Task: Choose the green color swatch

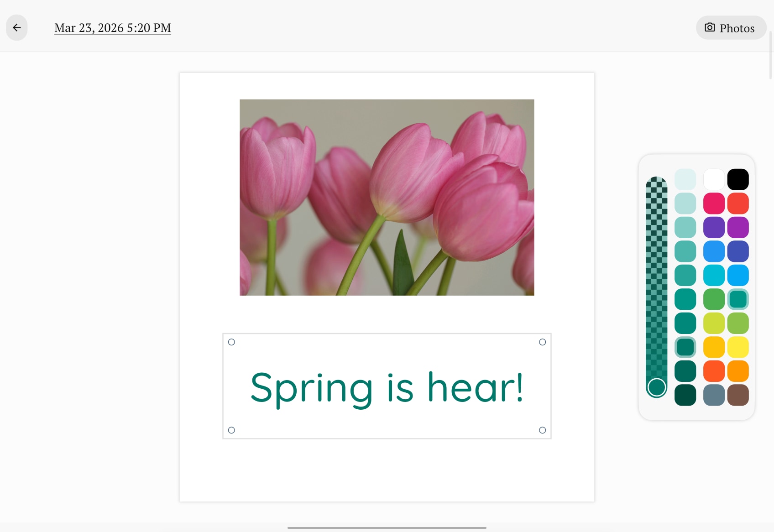Action: pos(714,299)
